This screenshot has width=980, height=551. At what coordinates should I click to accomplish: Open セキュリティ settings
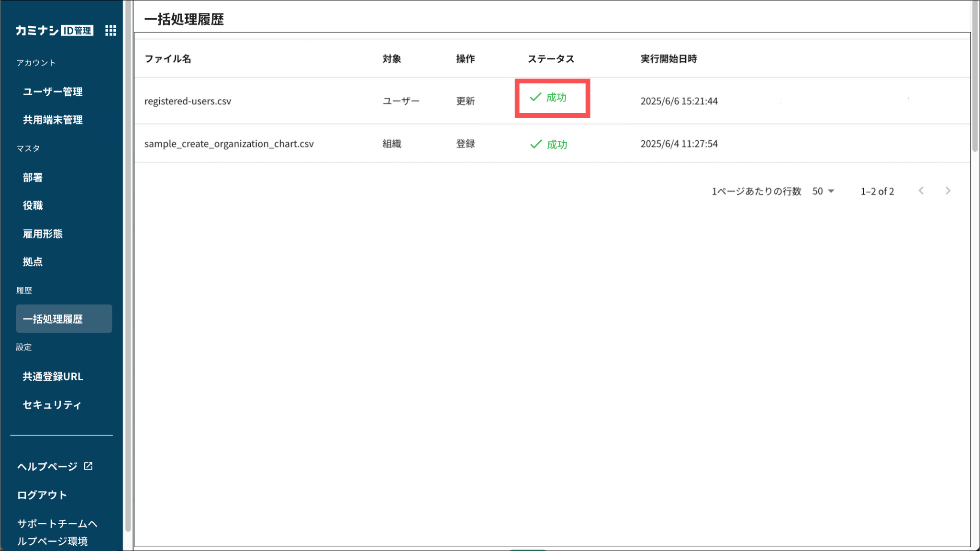point(52,405)
